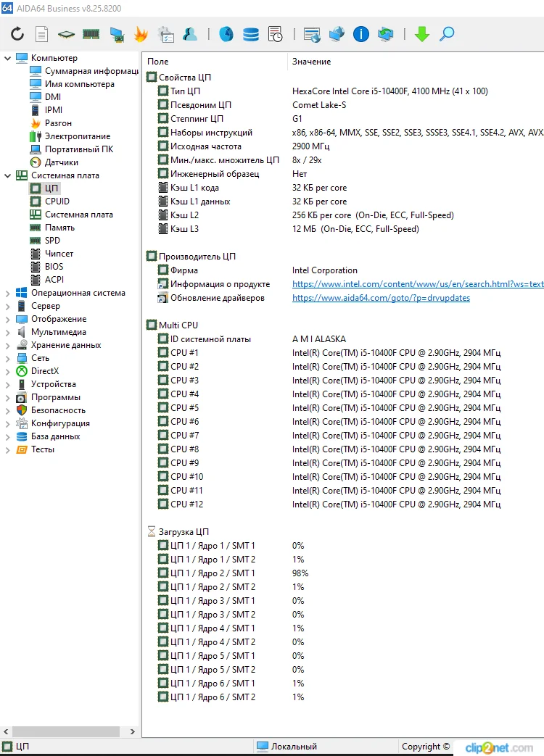
Task: Open the Intel product information link
Action: pyautogui.click(x=418, y=284)
